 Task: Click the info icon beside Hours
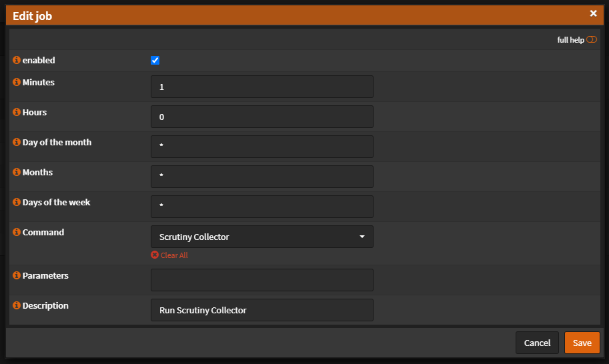coord(16,112)
